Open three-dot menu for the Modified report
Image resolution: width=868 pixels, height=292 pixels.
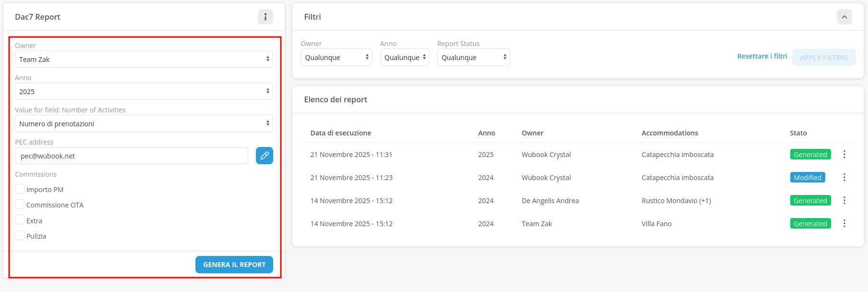[x=844, y=177]
